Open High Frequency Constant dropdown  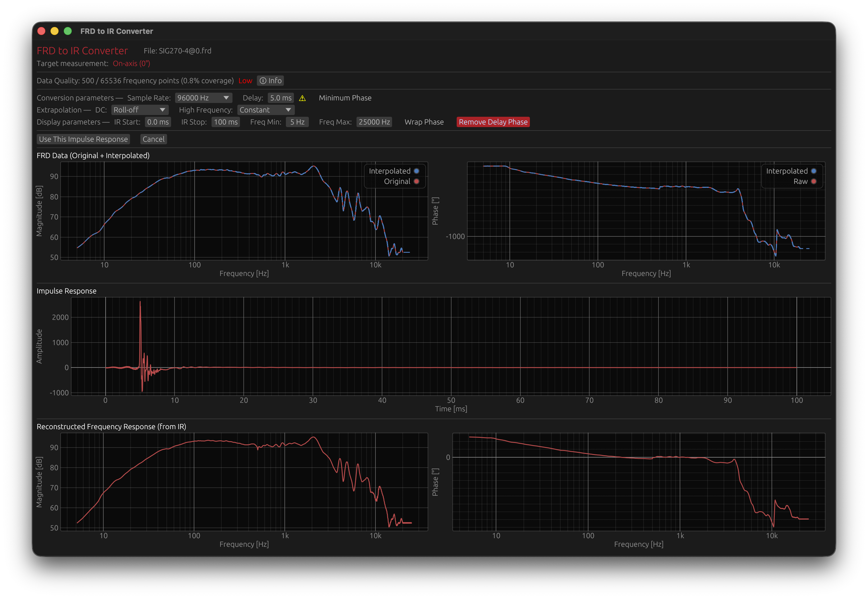(266, 110)
